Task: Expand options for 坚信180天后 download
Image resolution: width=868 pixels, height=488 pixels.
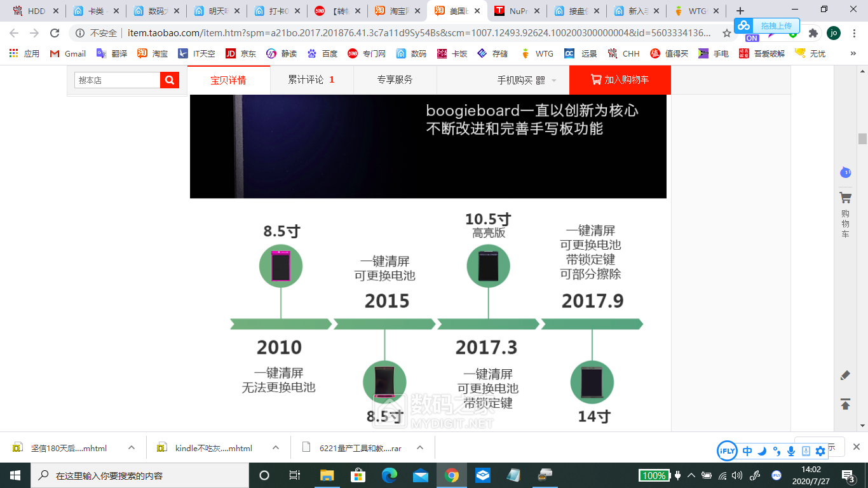Action: point(132,447)
